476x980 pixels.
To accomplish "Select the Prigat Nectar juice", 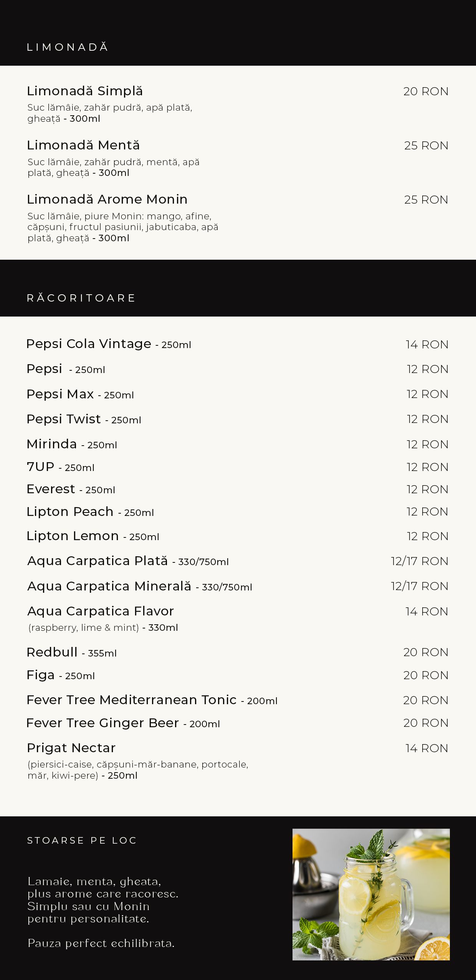I will click(71, 748).
